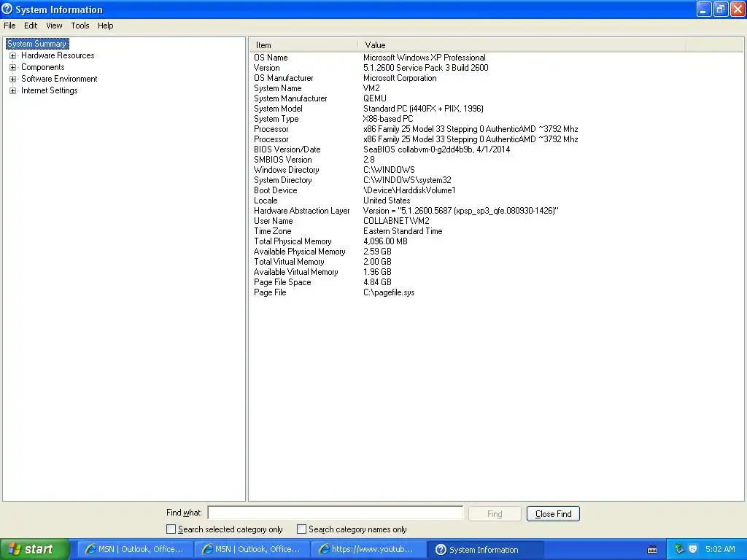Image resolution: width=747 pixels, height=560 pixels.
Task: Restore down the System Information window
Action: (721, 9)
